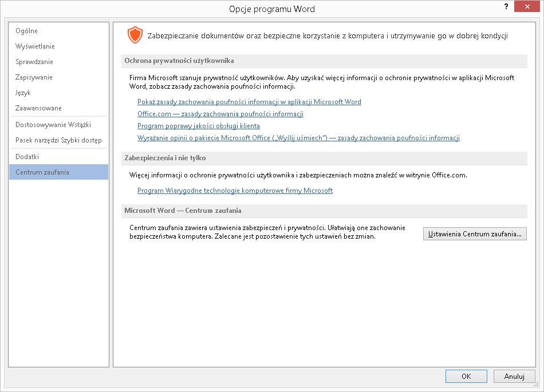
Task: Click the orange shield Trust Center icon
Action: (x=135, y=35)
